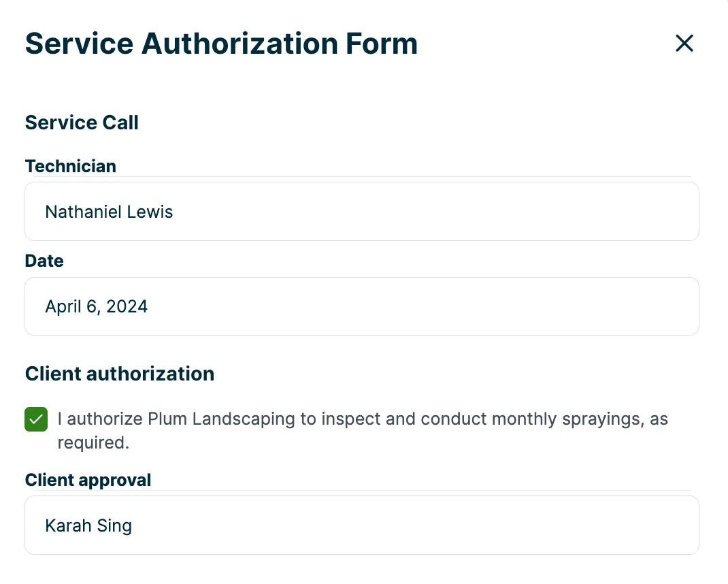Click the "Client approval" field label
Screen dimensions: 728x584
click(x=88, y=480)
